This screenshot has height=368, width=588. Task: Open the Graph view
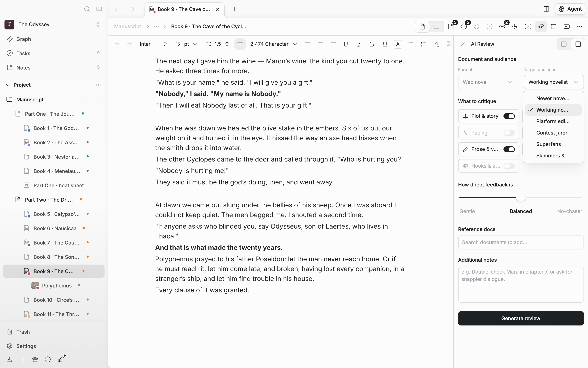23,39
